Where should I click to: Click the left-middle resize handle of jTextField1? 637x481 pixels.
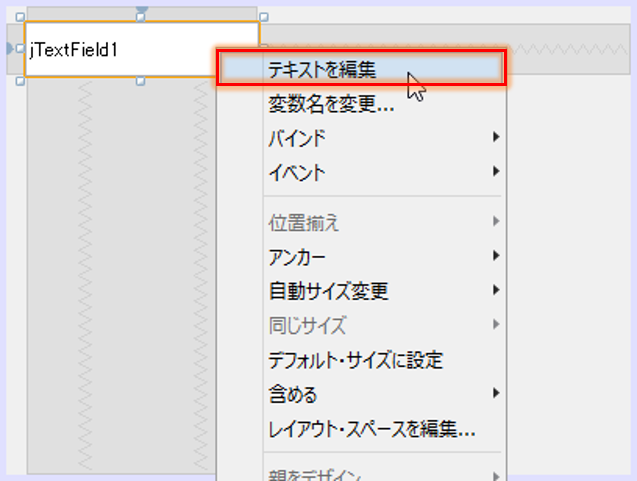tap(20, 48)
